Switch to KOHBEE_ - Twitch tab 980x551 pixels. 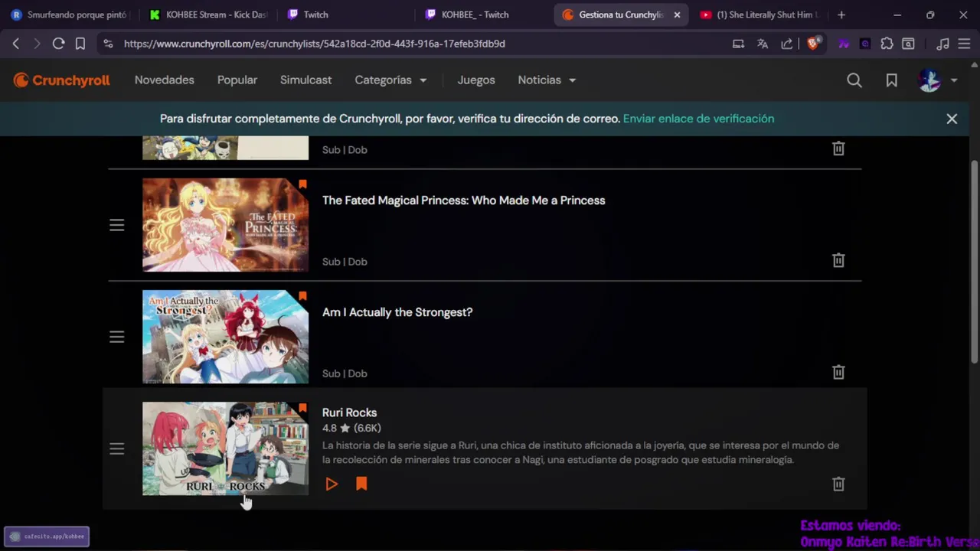482,15
